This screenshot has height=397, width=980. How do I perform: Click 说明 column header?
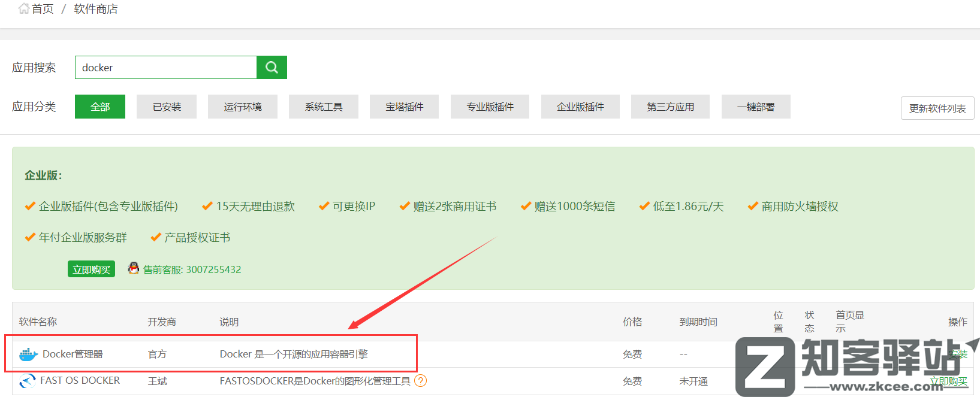click(229, 322)
